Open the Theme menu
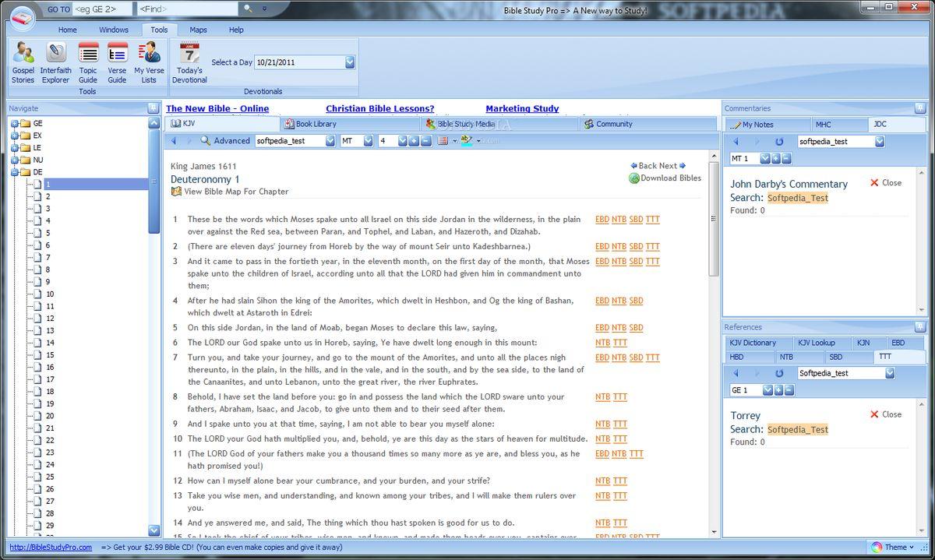Viewport: 935px width, 560px height. (x=892, y=547)
